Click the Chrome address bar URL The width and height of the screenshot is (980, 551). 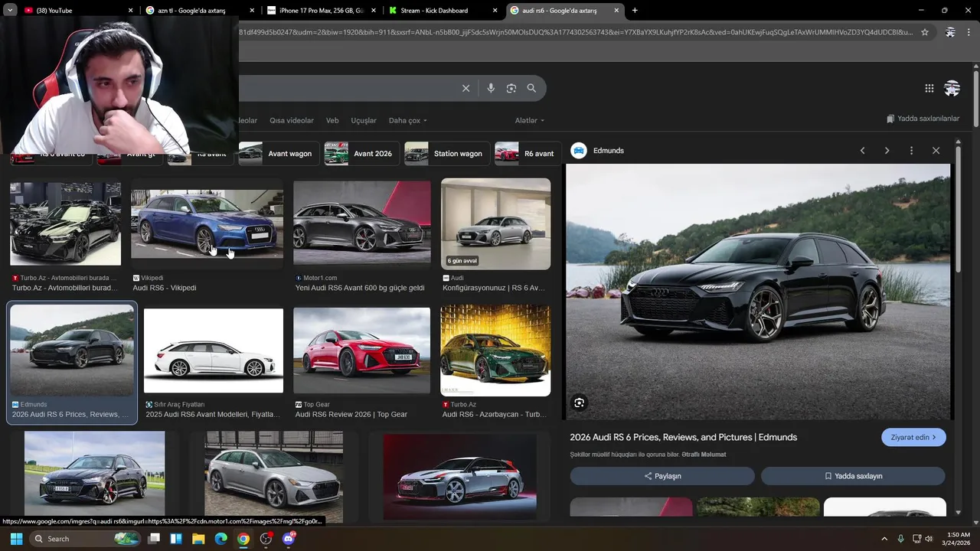point(574,32)
